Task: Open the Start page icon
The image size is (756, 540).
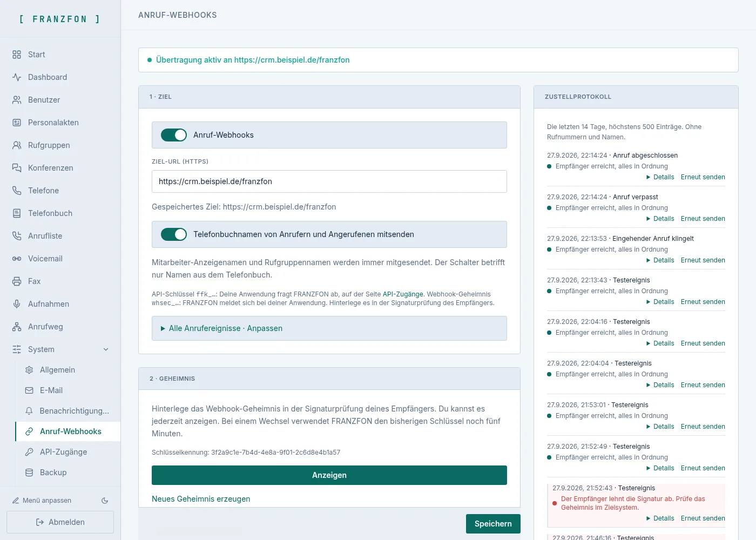Action: (x=17, y=55)
